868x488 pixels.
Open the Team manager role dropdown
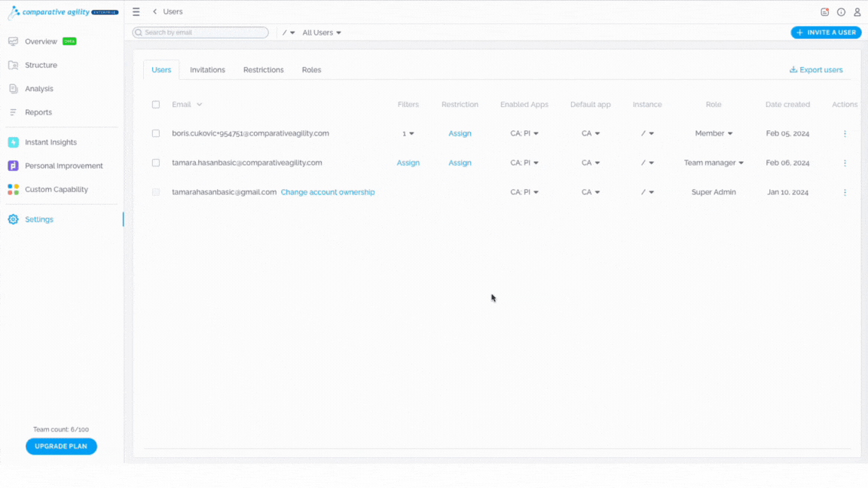pyautogui.click(x=714, y=163)
